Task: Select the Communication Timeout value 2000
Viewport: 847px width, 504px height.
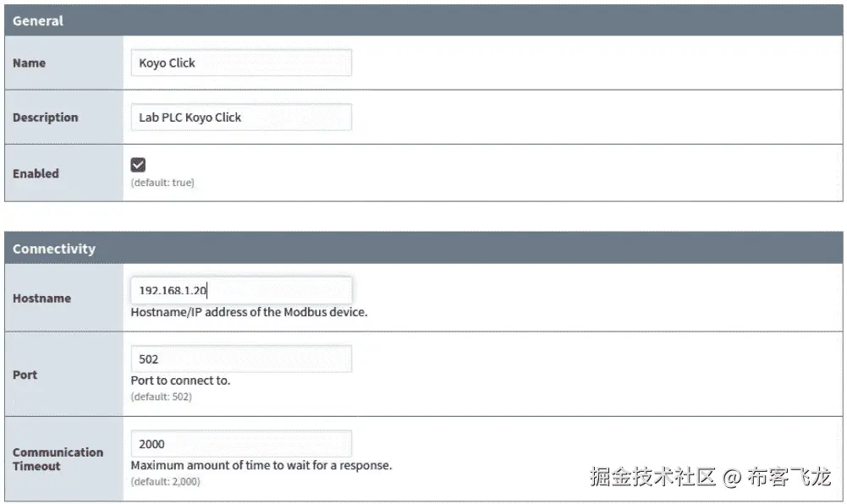Action: [x=241, y=443]
